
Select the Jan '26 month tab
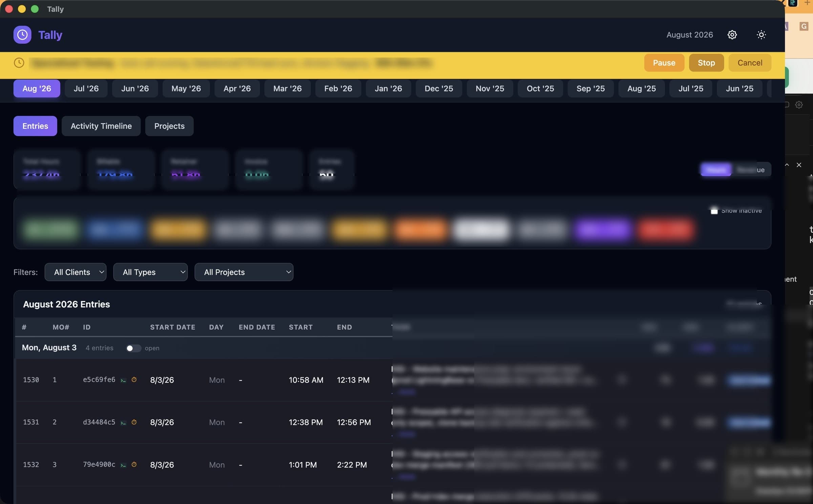click(388, 88)
